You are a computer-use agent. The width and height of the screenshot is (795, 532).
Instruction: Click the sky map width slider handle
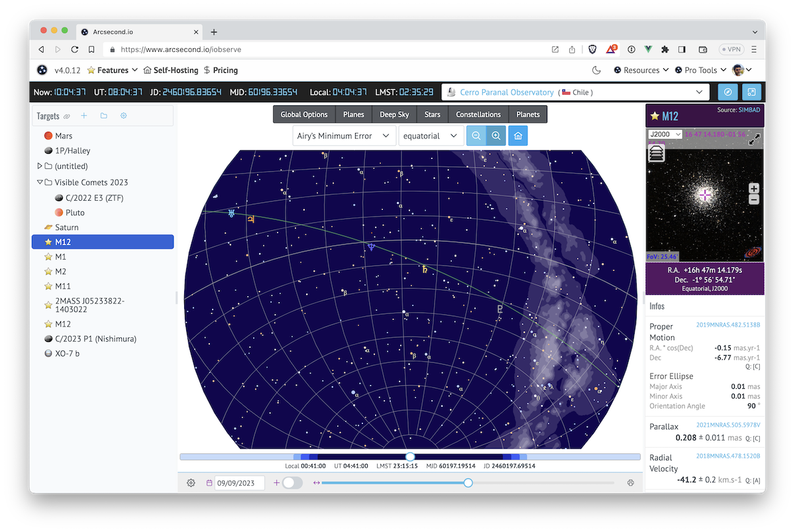(468, 483)
